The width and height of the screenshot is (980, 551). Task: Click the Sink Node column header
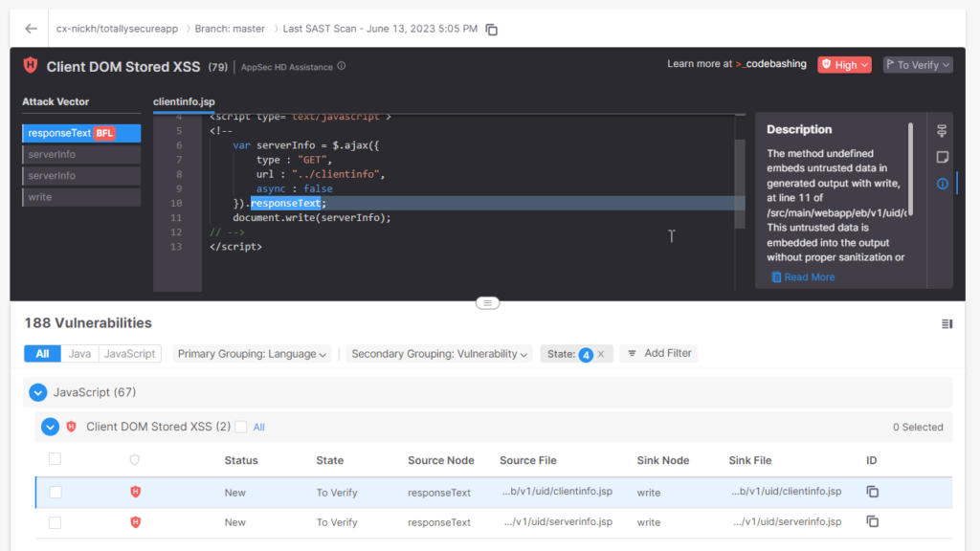pos(662,460)
